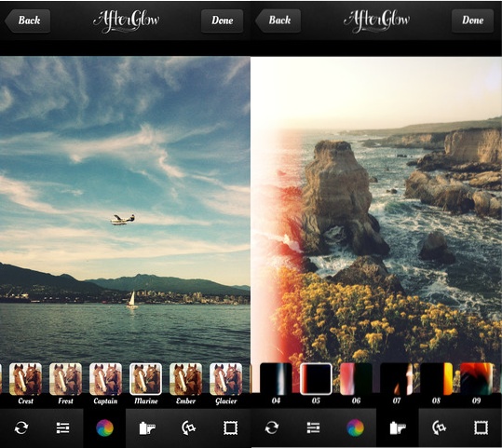
Task: Tap Done button on left AfterGlow screen
Action: click(222, 20)
